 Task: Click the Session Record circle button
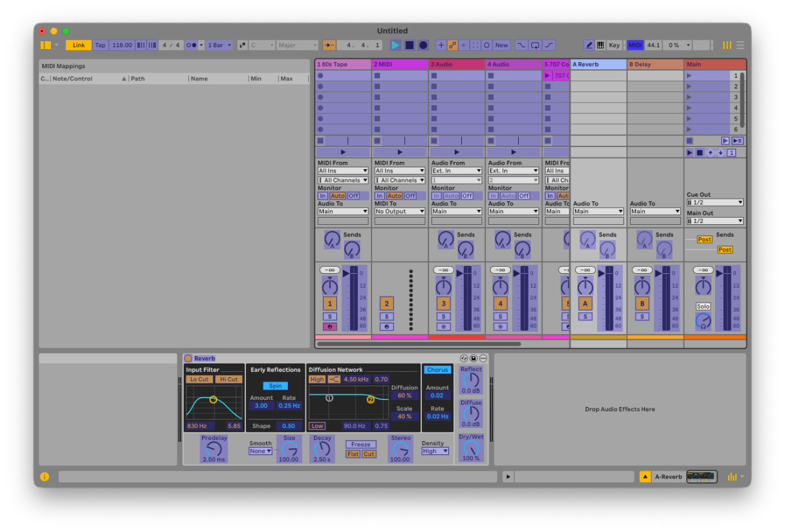point(487,45)
